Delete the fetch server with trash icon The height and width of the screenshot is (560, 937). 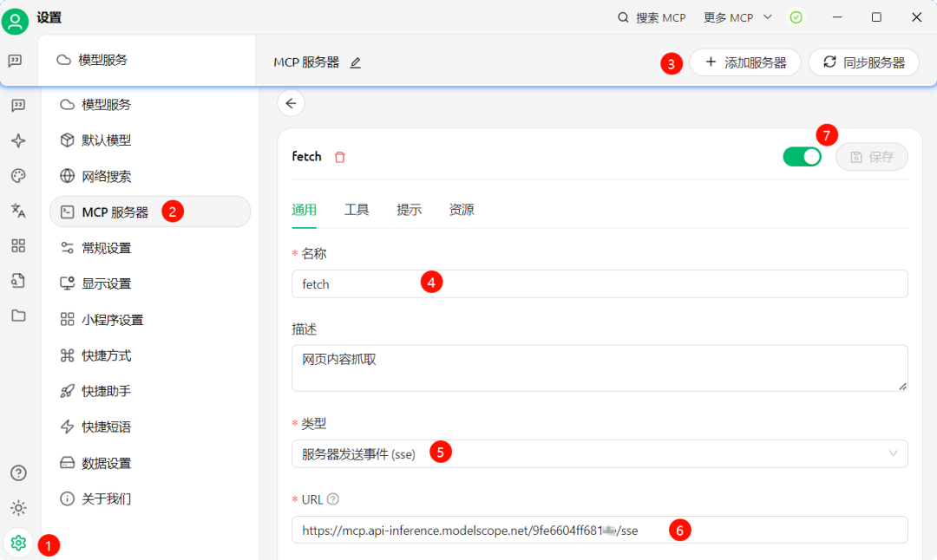340,157
